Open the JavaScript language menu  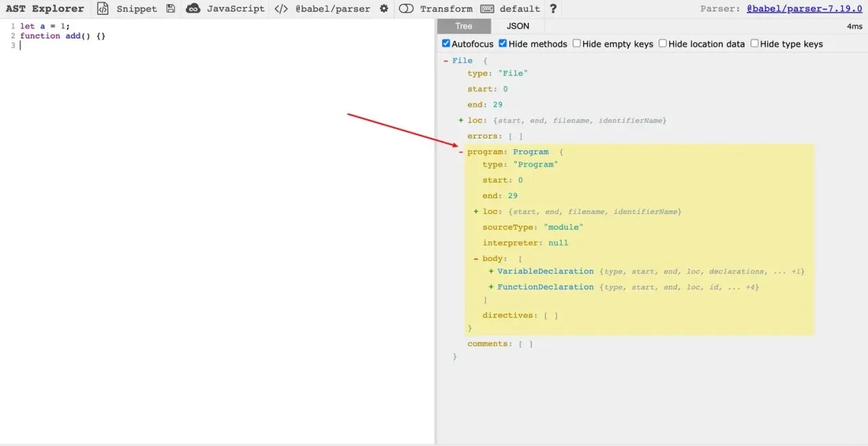[226, 9]
